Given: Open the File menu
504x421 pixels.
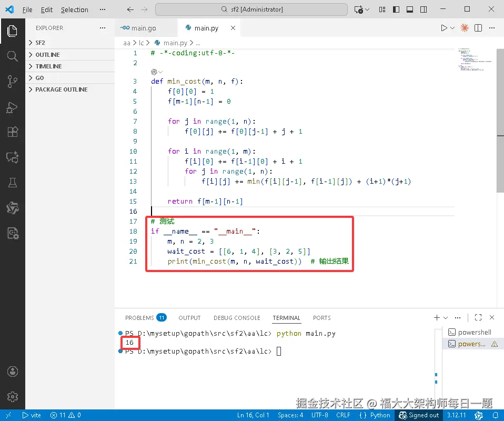Looking at the screenshot, I should pyautogui.click(x=27, y=9).
